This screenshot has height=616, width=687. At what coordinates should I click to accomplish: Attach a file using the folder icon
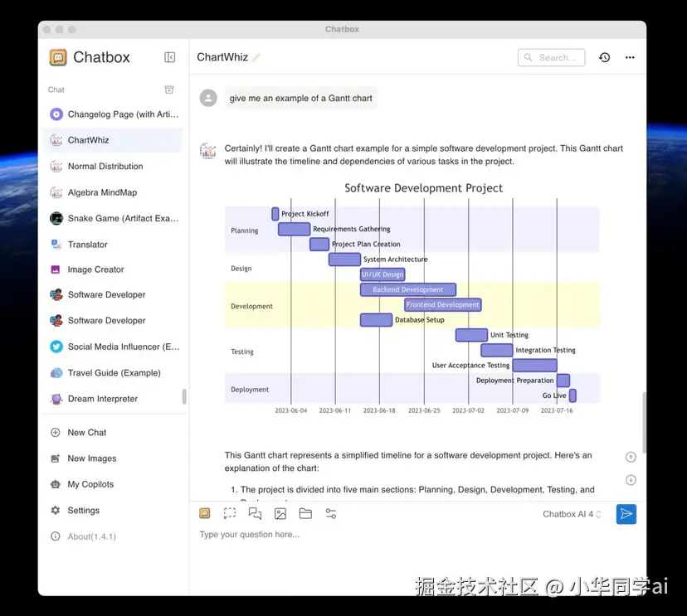point(305,513)
